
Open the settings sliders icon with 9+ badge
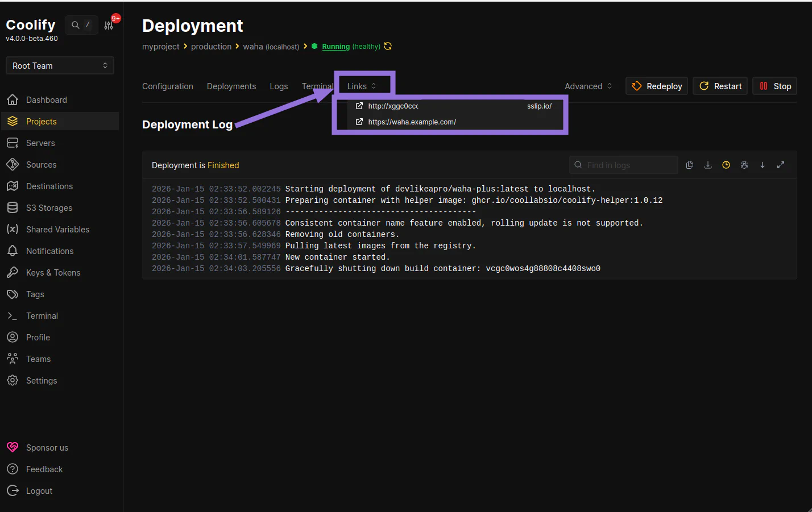(x=109, y=26)
